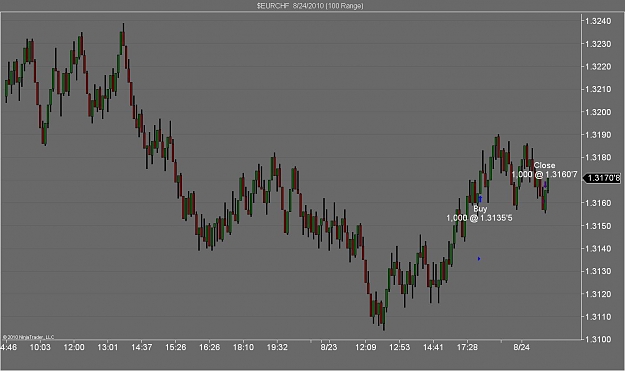Click the 12:00 time axis label
625x371 pixels.
(74, 347)
